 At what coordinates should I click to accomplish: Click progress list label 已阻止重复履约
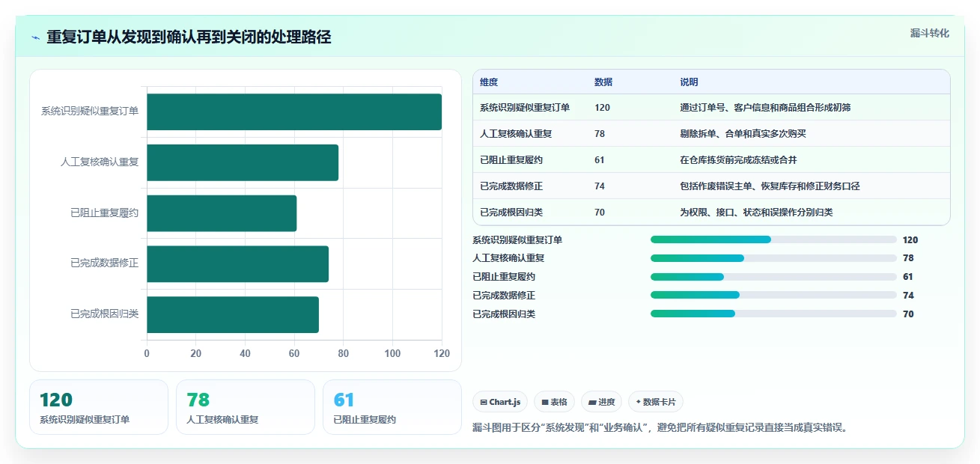(504, 277)
